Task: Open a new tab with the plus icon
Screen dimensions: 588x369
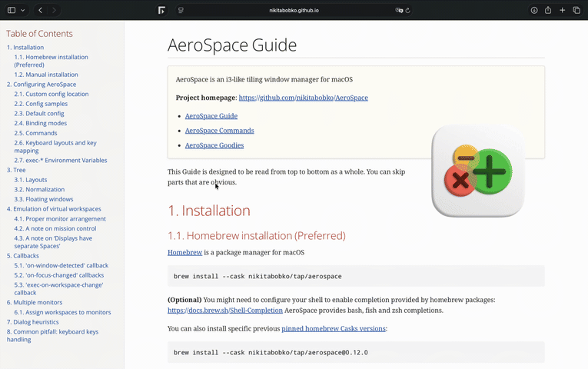Action: pyautogui.click(x=562, y=10)
